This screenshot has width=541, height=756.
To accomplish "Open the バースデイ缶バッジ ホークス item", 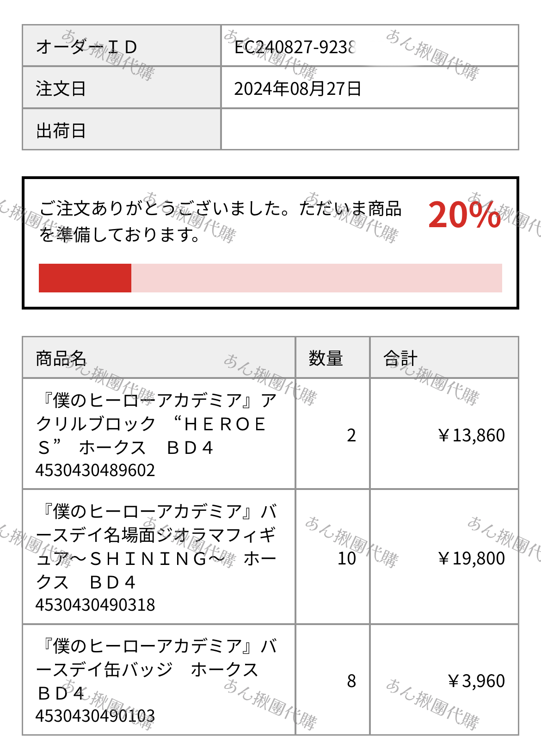I will 156,669.
